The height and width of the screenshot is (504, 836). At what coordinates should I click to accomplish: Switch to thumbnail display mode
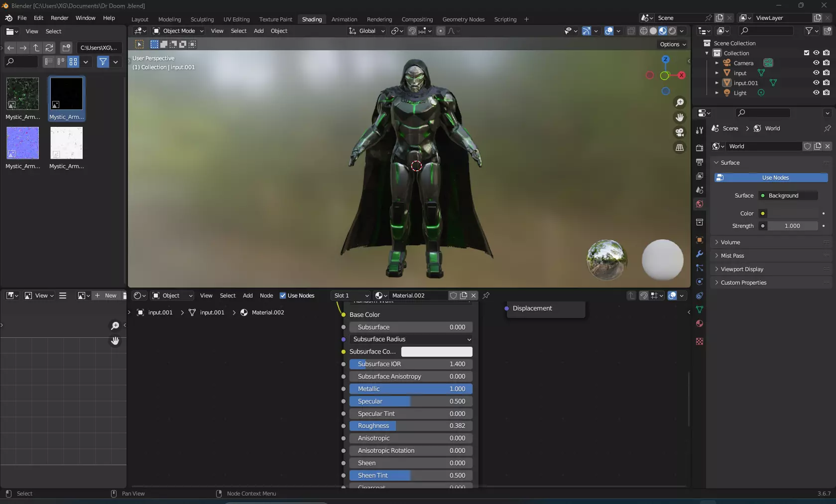pos(73,62)
